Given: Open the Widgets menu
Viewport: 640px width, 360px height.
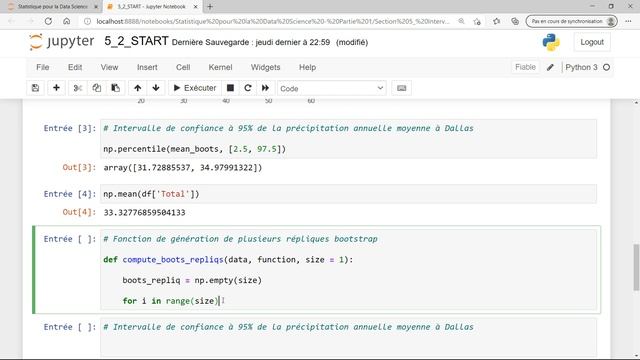Looking at the screenshot, I should pyautogui.click(x=265, y=67).
